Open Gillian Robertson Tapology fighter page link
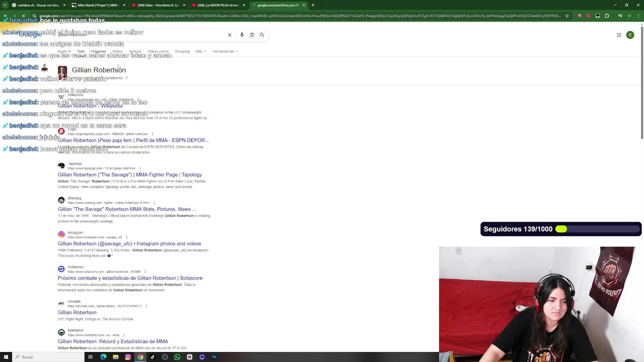 [x=130, y=175]
